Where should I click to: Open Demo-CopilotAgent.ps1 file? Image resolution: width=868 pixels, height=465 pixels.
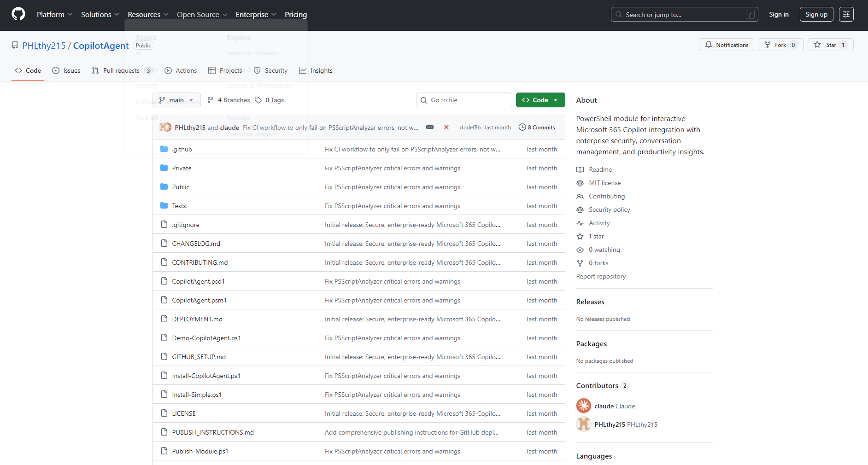[x=206, y=338]
